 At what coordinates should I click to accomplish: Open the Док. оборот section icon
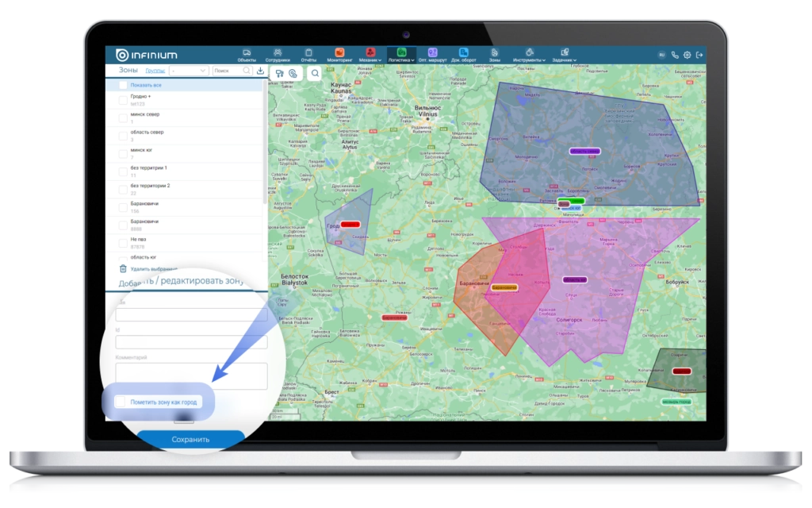click(x=463, y=53)
